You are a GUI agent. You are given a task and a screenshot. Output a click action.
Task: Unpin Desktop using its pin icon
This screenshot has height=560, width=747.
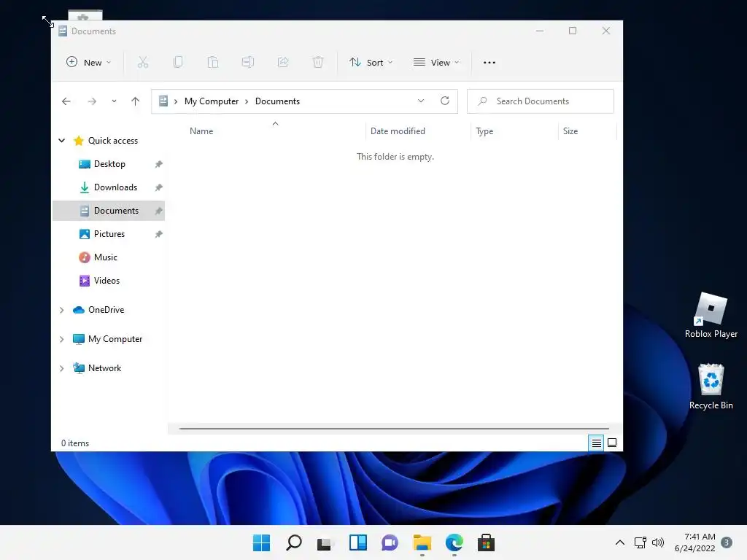pos(158,164)
